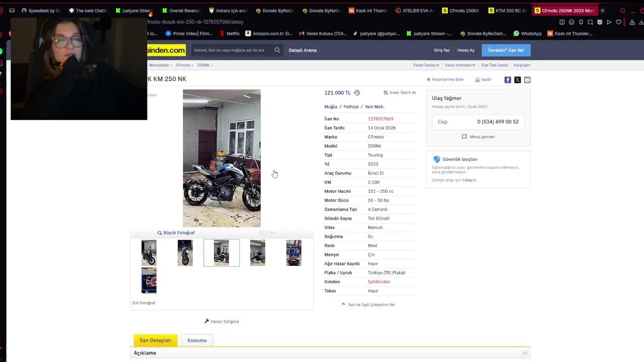Open Amazon.com.tr bookmark
Screen dimensions: 644x362
pos(269,34)
